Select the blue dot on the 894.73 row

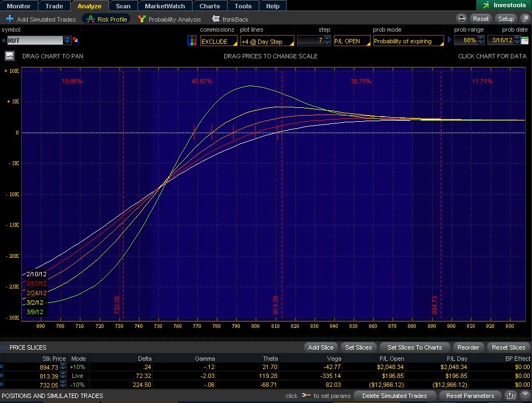1,366
